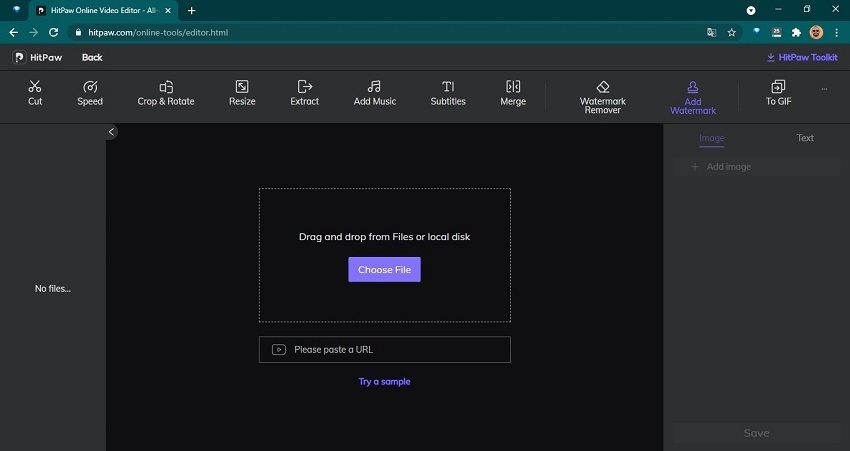
Task: Click the Choose File button
Action: click(384, 270)
